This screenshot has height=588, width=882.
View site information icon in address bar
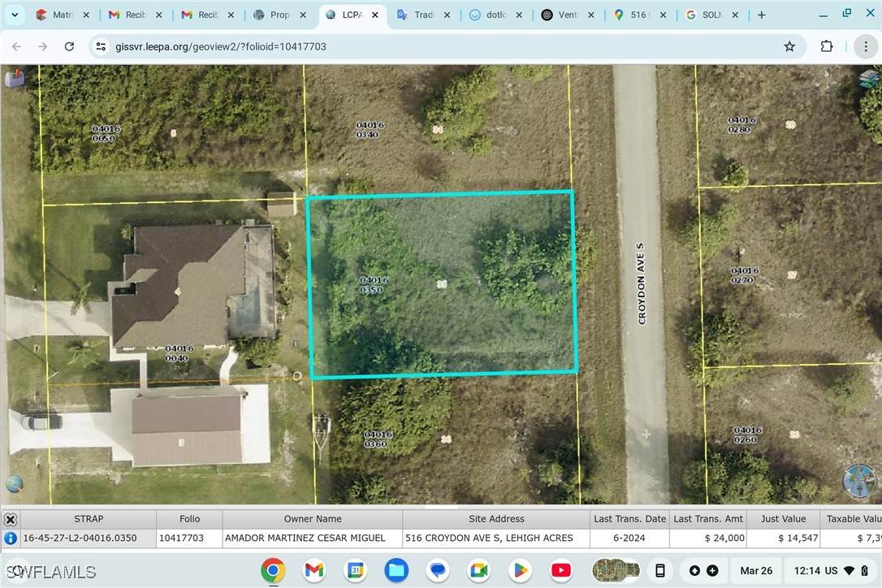click(101, 46)
